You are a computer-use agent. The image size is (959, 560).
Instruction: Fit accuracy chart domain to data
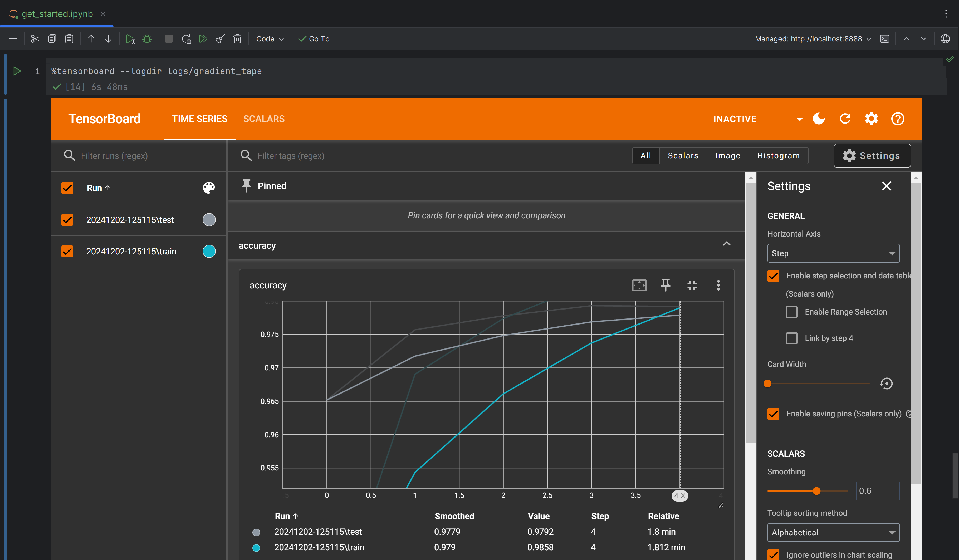pos(639,285)
